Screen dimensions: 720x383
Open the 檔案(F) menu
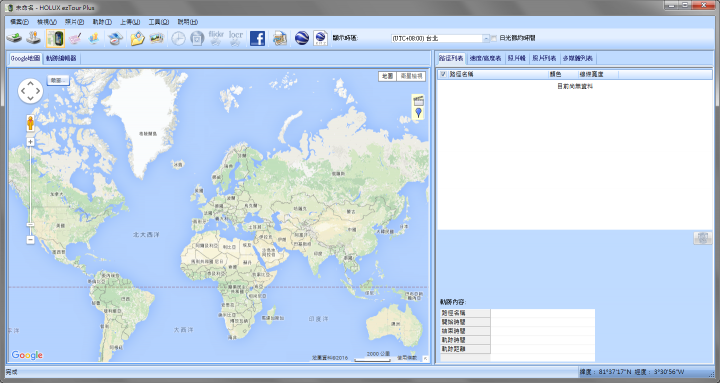point(19,22)
